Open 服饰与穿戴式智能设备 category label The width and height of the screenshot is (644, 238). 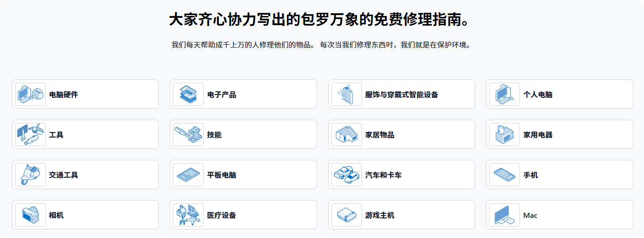[x=401, y=95]
